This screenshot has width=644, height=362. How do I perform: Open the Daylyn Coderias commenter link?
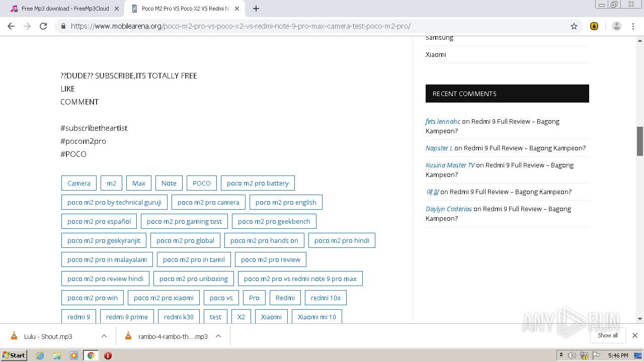[449, 209]
